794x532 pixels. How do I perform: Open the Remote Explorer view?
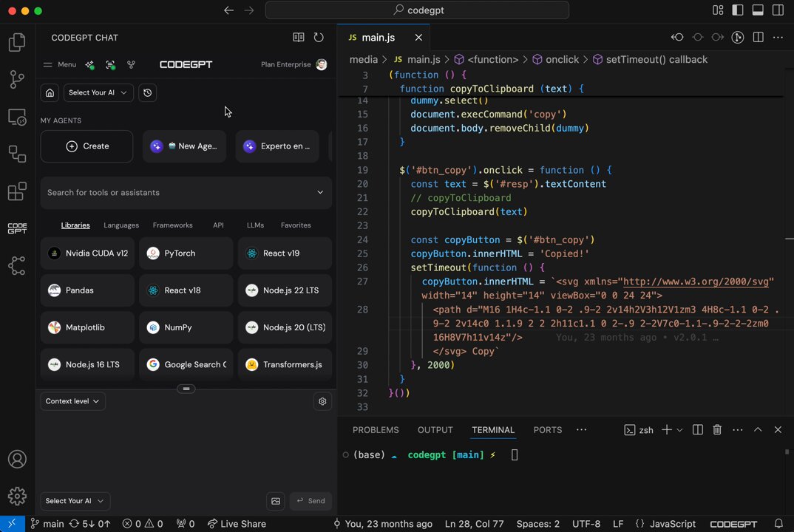(17, 117)
